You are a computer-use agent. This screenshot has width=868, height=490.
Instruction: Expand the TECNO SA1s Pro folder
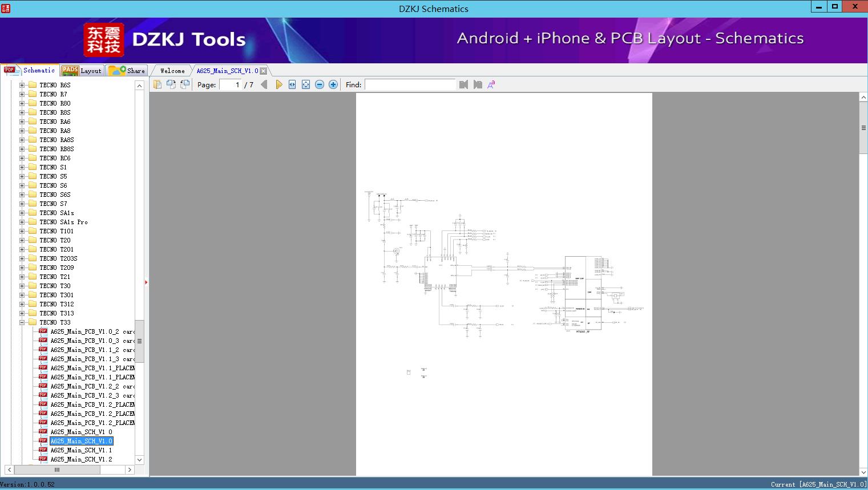click(22, 222)
